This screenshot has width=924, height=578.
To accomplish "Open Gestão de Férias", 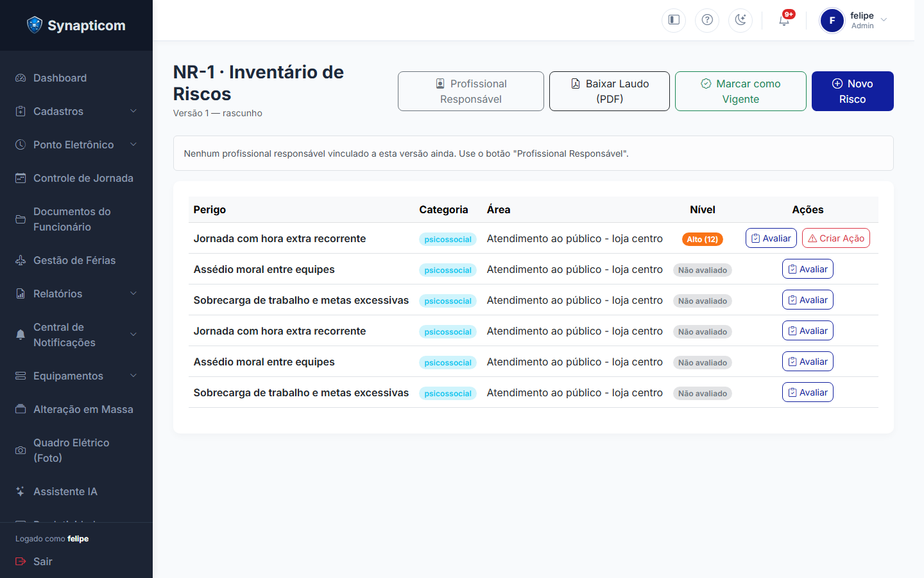I will 76,260.
